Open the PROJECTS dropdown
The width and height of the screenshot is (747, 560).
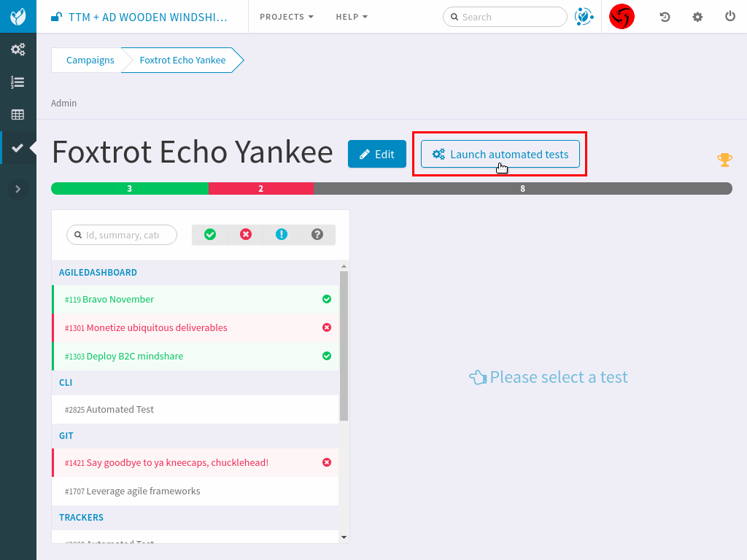coord(285,16)
